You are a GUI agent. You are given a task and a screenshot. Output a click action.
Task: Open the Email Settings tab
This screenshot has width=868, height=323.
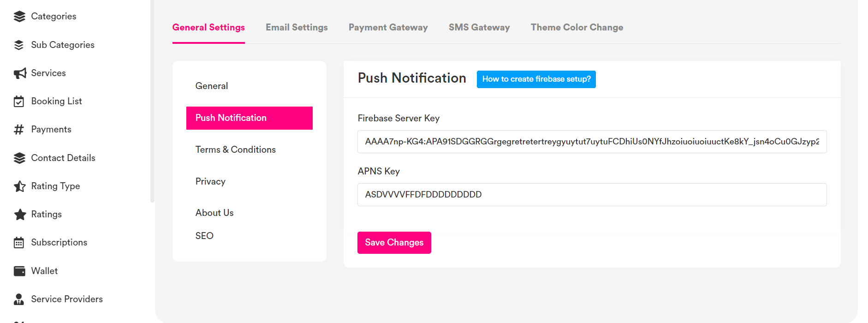297,28
